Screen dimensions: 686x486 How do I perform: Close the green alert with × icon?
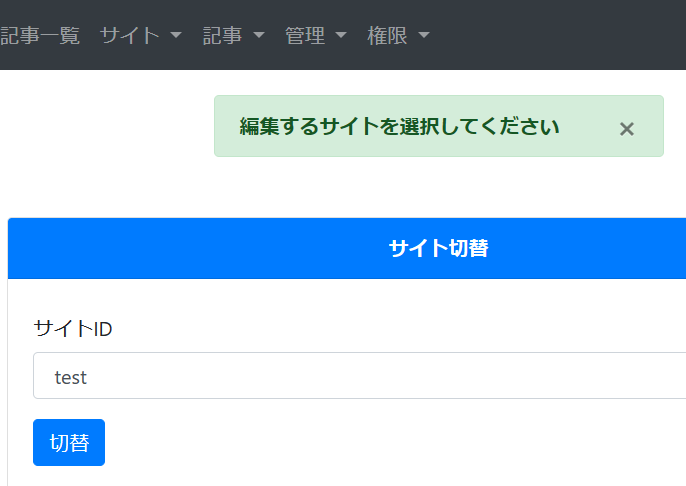[x=627, y=128]
